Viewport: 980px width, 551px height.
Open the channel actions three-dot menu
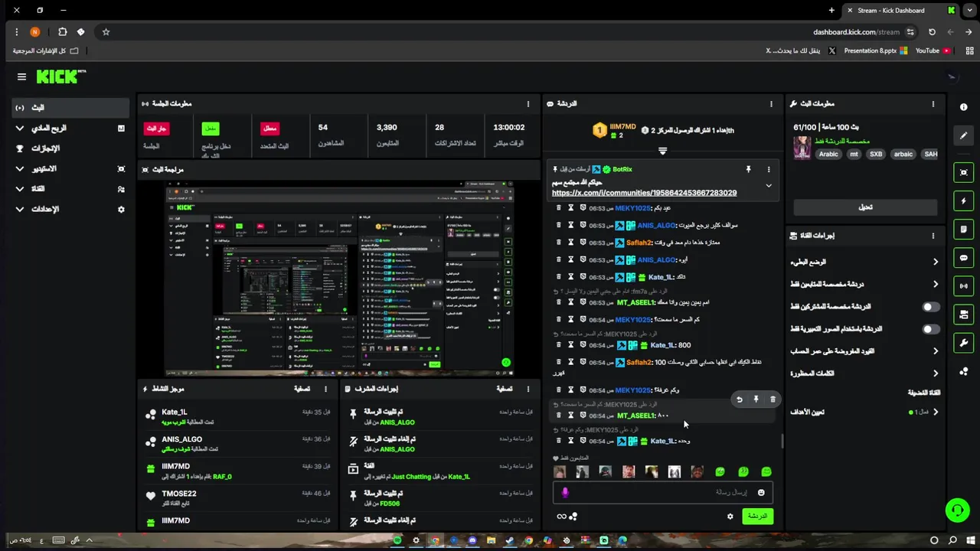[933, 236]
